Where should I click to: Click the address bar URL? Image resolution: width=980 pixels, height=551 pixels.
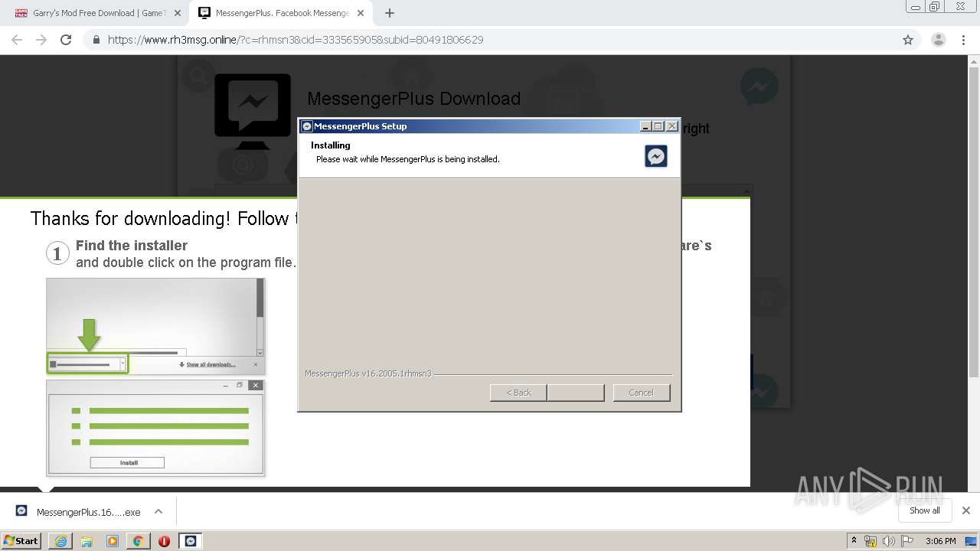[x=296, y=40]
